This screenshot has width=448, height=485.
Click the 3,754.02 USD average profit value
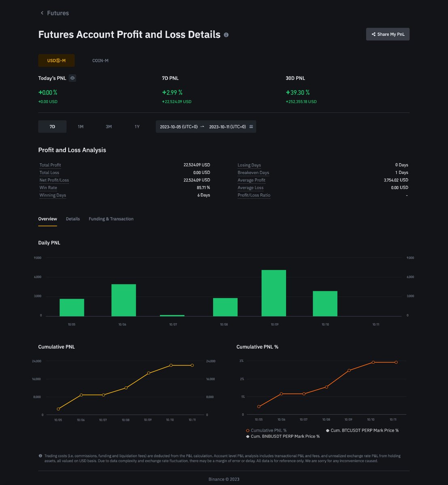(396, 180)
